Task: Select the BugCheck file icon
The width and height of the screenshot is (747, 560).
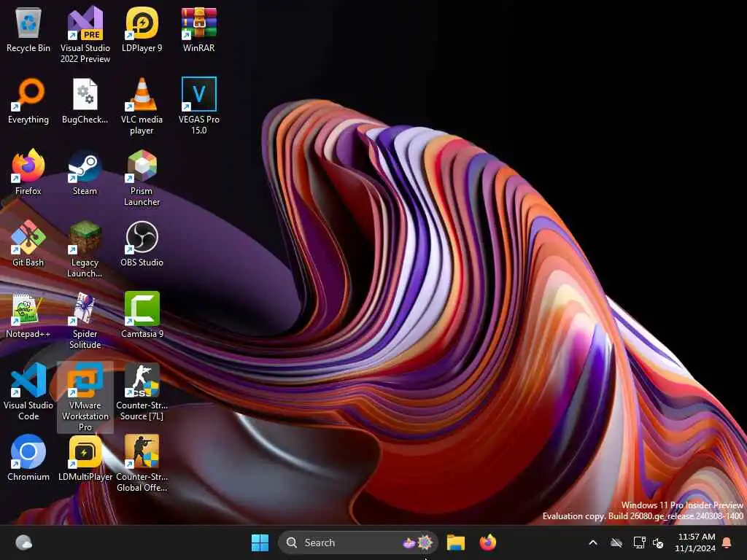Action: 85,101
